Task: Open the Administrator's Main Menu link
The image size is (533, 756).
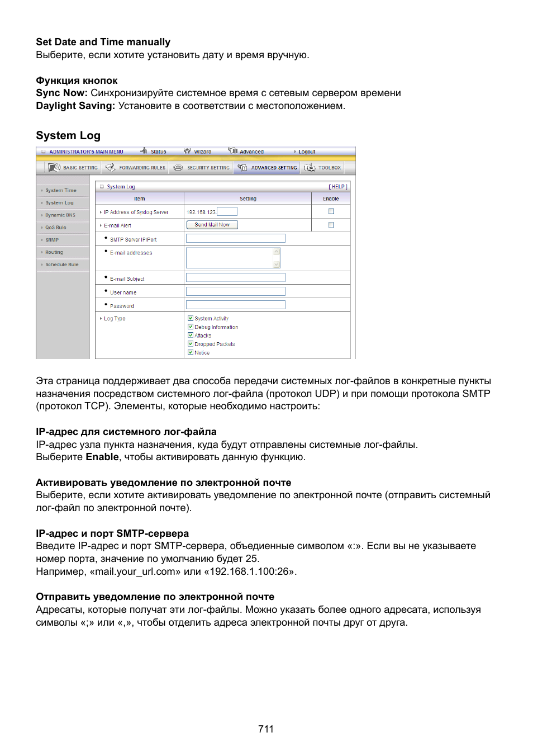Action: [x=86, y=152]
